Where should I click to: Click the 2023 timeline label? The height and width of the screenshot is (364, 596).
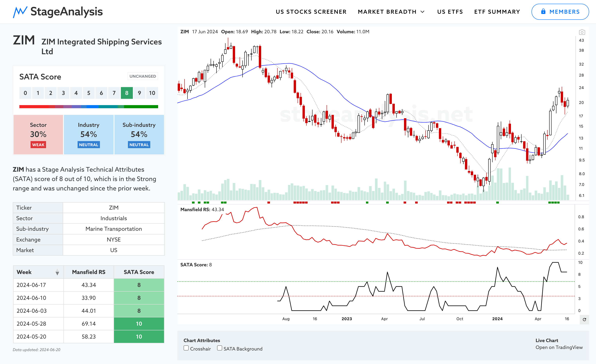click(347, 319)
